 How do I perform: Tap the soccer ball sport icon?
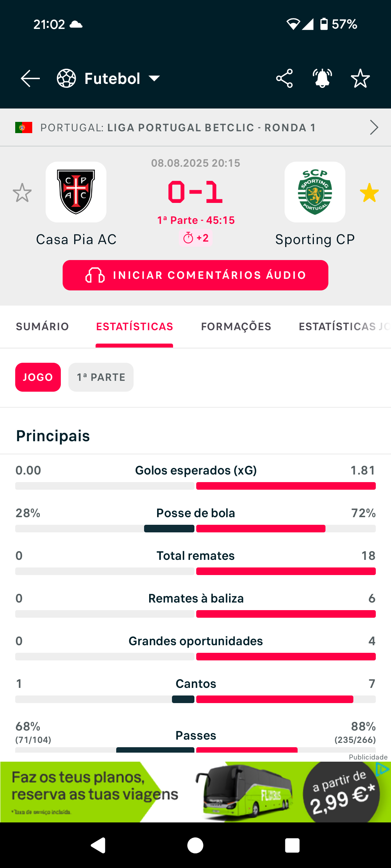(x=67, y=78)
